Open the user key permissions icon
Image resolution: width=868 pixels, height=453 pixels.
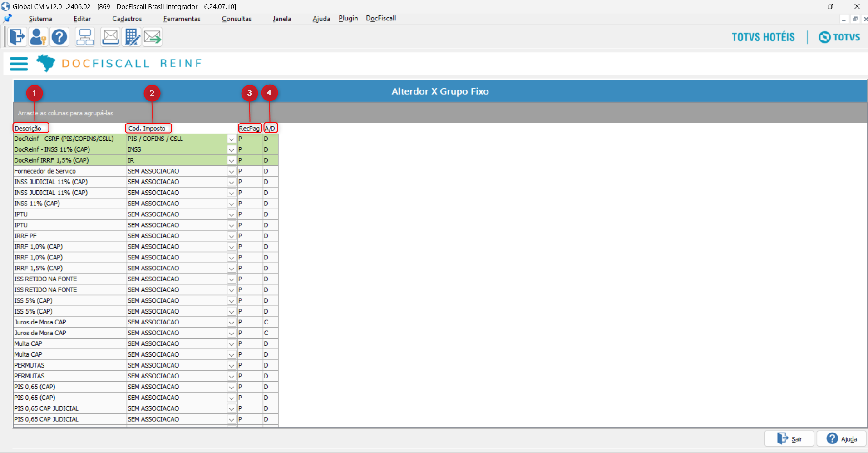pos(38,37)
